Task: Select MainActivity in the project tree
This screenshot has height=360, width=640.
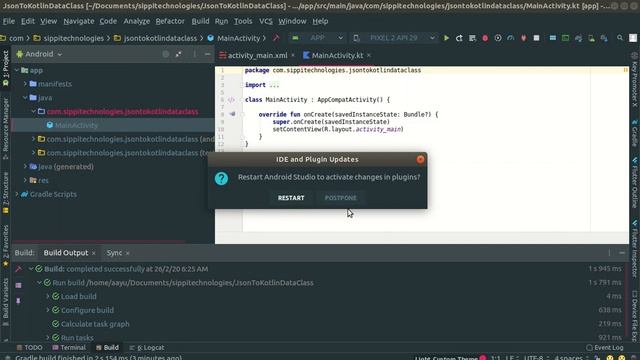Action: [x=76, y=125]
